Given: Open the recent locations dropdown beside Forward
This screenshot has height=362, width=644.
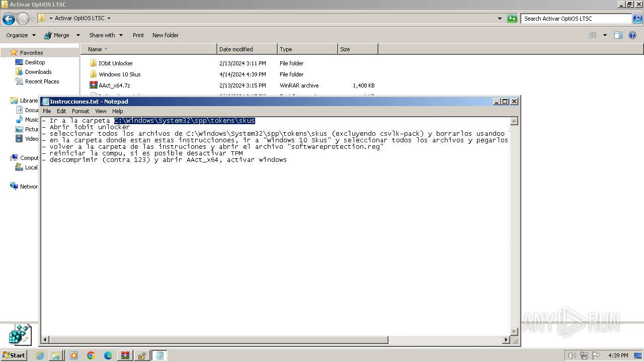Looking at the screenshot, I should [32, 19].
